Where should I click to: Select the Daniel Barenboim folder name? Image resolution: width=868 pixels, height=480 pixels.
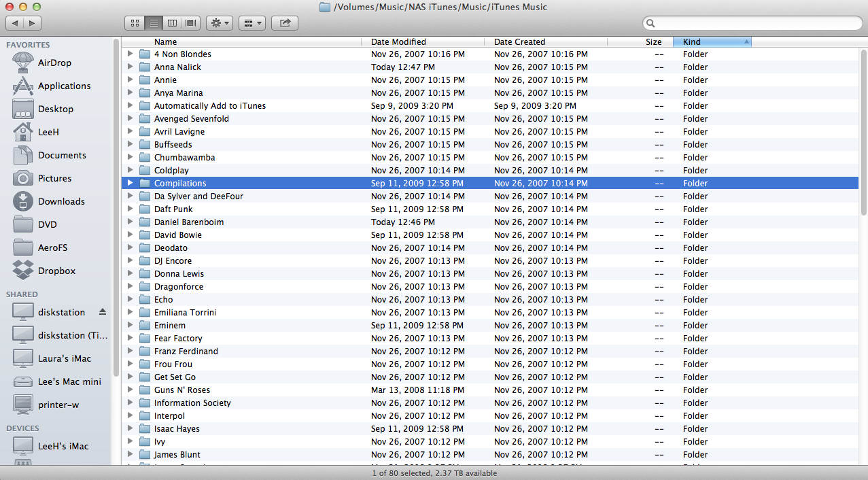click(189, 222)
